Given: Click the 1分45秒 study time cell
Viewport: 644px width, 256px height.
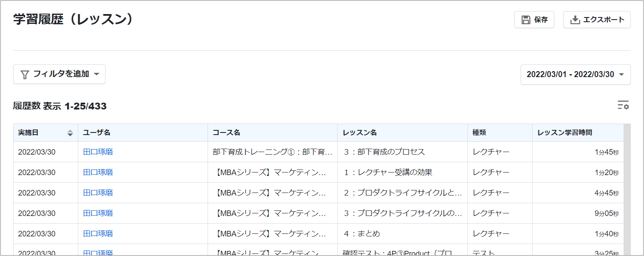Looking at the screenshot, I should click(x=578, y=152).
